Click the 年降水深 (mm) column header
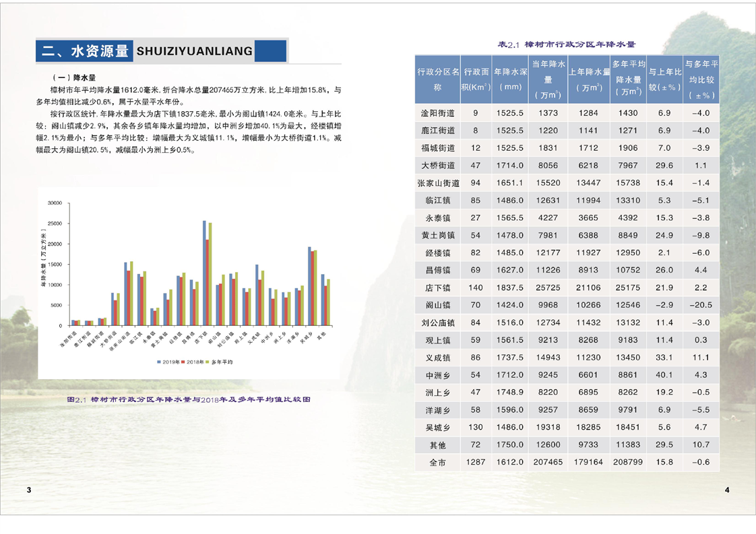The image size is (756, 534). (509, 79)
